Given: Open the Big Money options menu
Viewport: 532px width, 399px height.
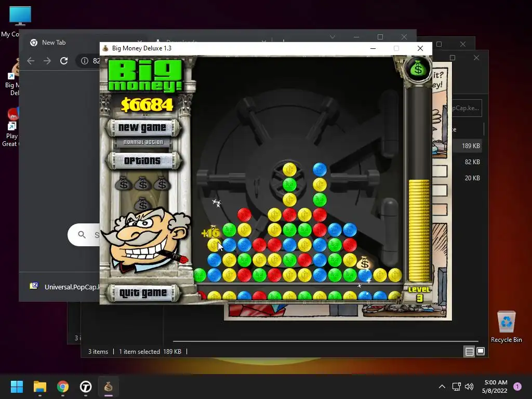Looking at the screenshot, I should [x=142, y=161].
